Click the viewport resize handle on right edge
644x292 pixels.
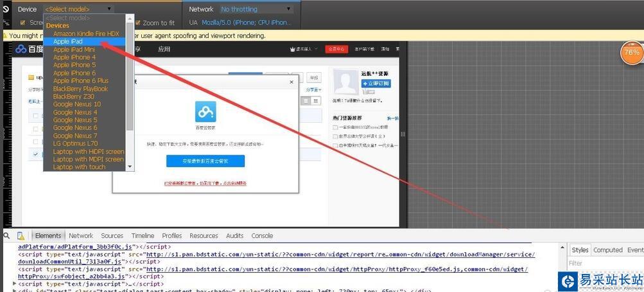coord(403,134)
